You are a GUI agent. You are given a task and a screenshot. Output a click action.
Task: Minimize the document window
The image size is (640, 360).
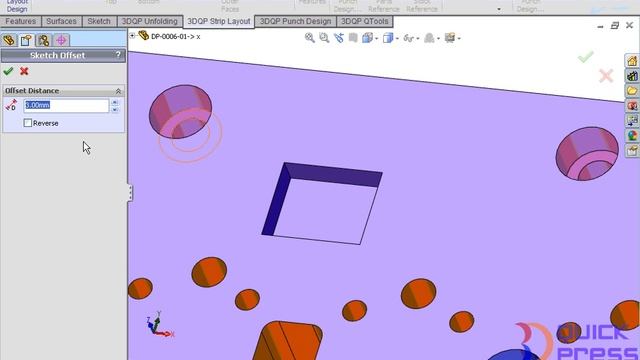pyautogui.click(x=600, y=27)
